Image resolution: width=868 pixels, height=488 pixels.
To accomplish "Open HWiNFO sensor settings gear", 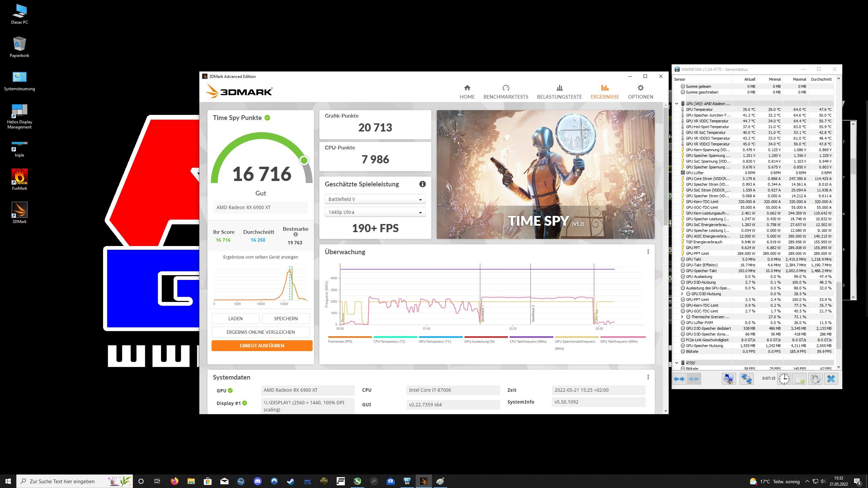I will 815,379.
